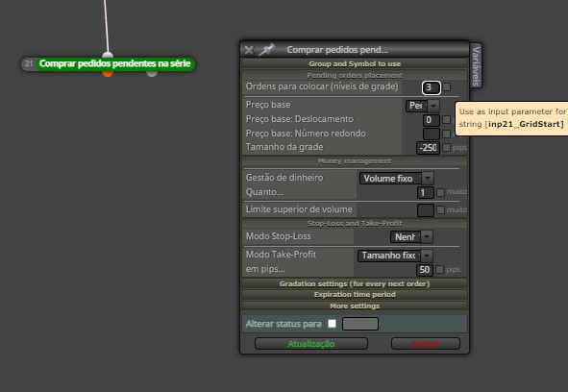The height and width of the screenshot is (392, 568).
Task: Edit the em pips value 50
Action: point(424,270)
